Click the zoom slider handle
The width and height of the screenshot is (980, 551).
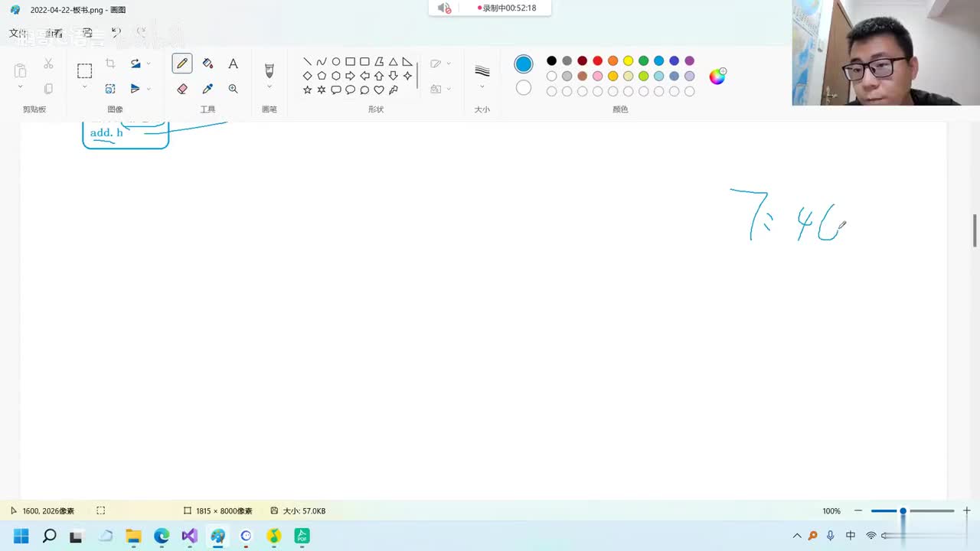pos(903,510)
